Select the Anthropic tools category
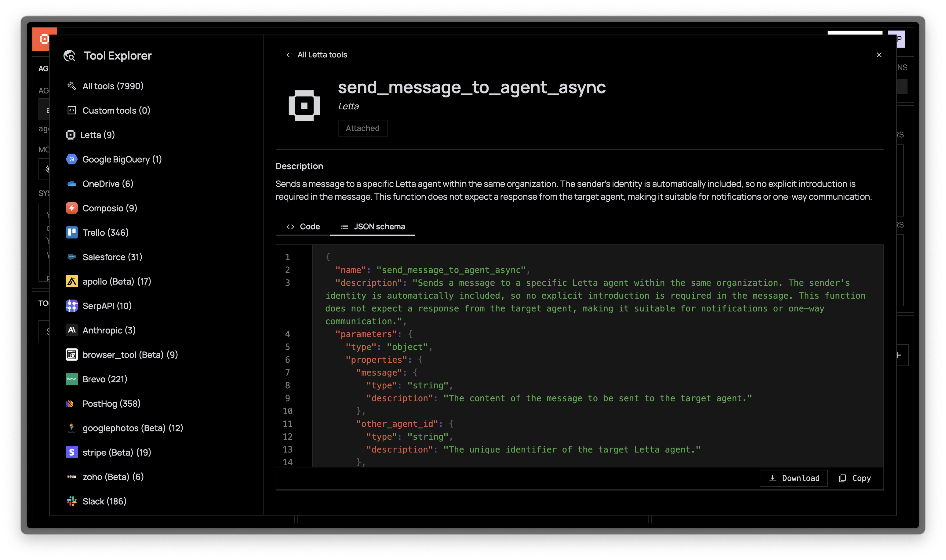The image size is (946, 560). (x=109, y=330)
